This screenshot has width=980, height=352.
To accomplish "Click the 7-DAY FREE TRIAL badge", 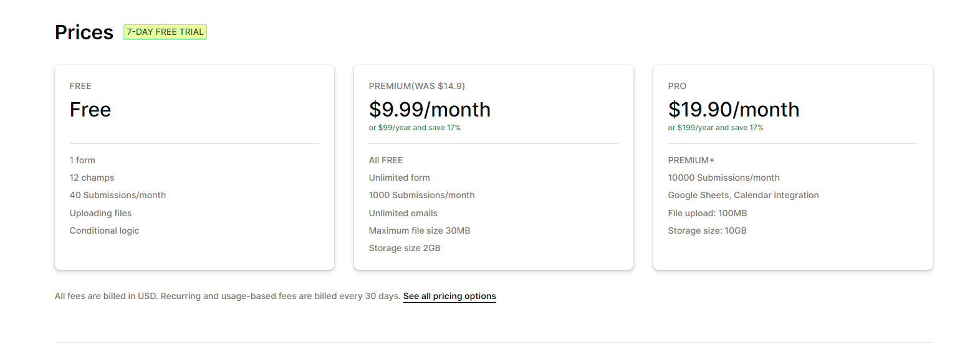I will click(165, 32).
